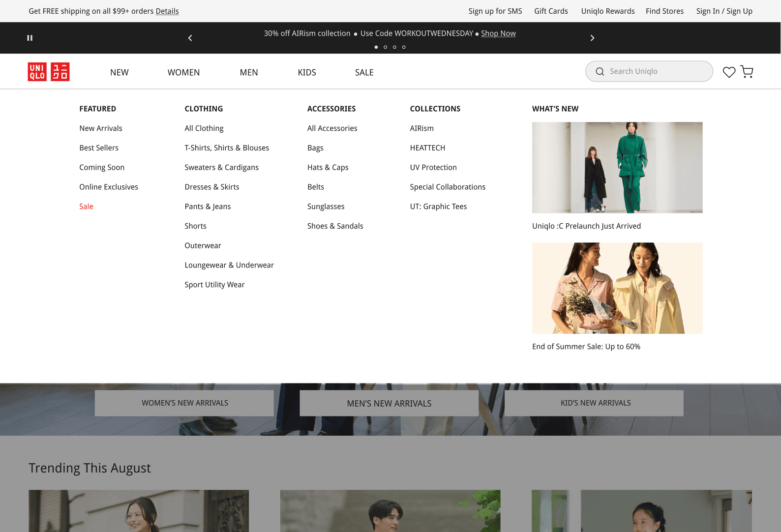Open Pants & Jeans category
This screenshot has width=781, height=532.
(208, 207)
